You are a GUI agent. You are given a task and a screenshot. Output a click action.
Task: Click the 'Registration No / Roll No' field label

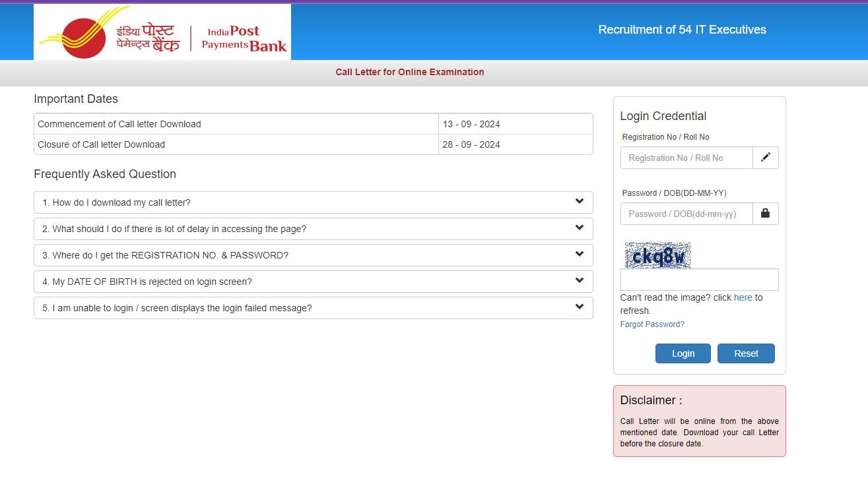tap(666, 137)
